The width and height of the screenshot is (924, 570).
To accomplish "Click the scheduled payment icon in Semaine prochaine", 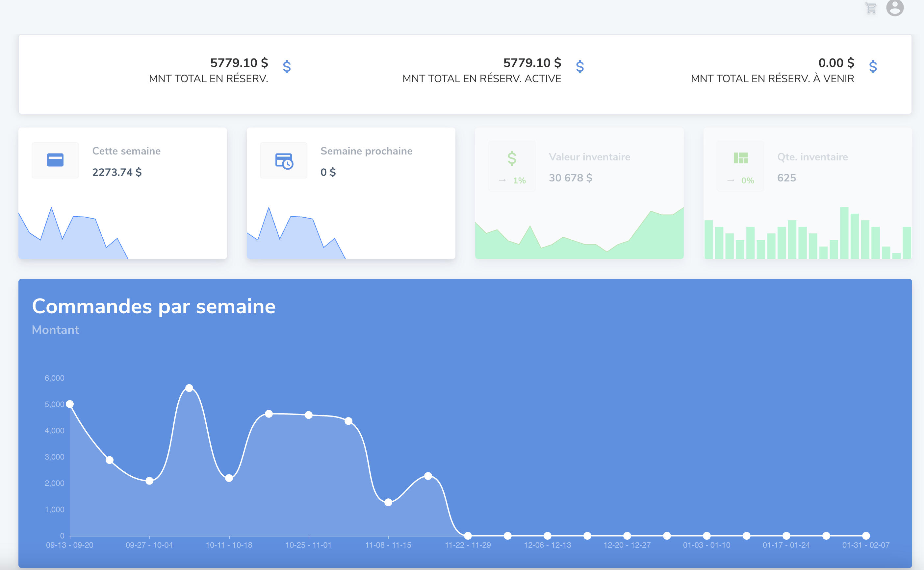I will (x=284, y=161).
